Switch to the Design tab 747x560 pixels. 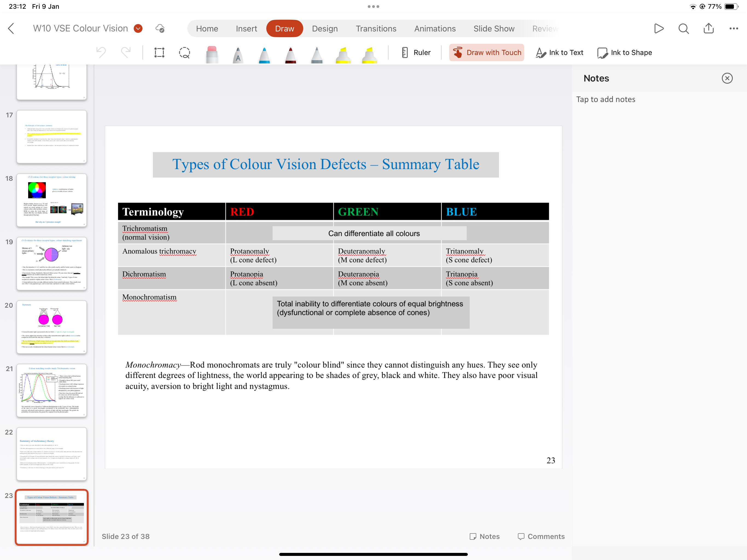[325, 29]
